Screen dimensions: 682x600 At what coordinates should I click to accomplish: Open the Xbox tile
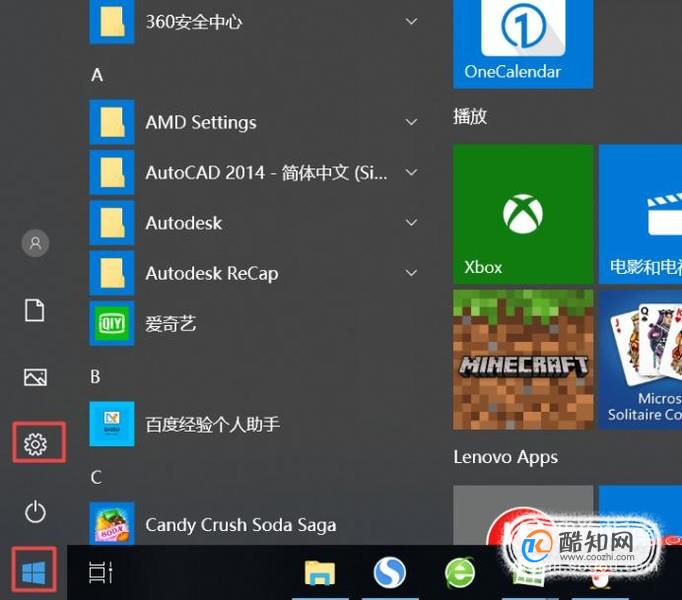click(x=523, y=214)
